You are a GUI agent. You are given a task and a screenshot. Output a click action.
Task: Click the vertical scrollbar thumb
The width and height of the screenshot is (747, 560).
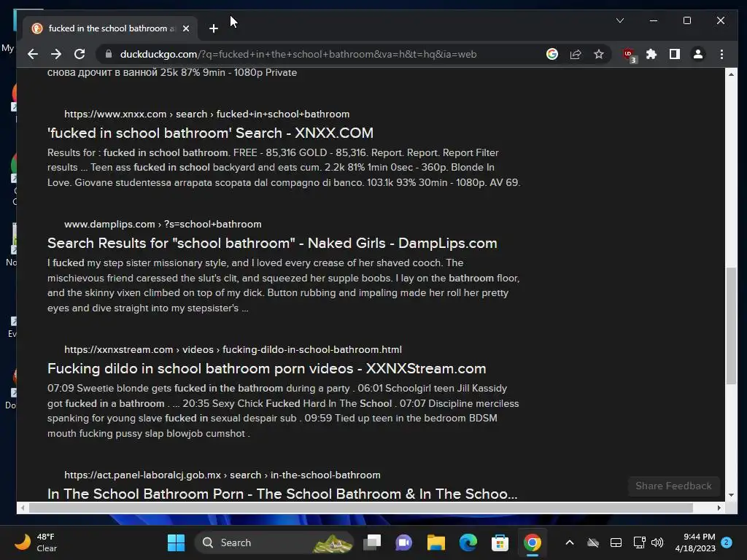731,326
